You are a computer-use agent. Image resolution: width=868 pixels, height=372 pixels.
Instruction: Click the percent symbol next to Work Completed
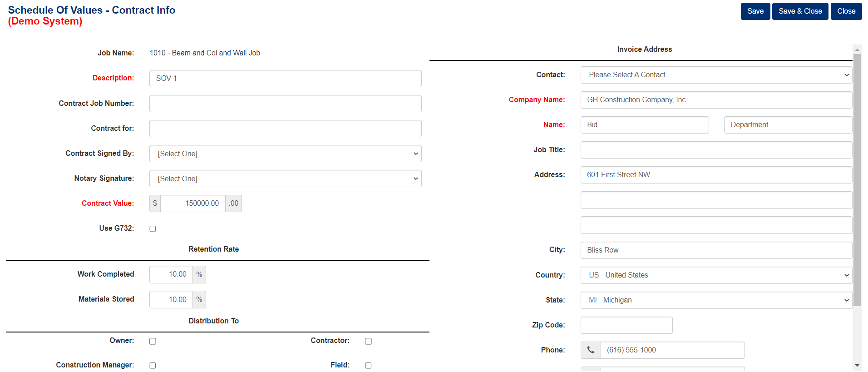pos(199,274)
